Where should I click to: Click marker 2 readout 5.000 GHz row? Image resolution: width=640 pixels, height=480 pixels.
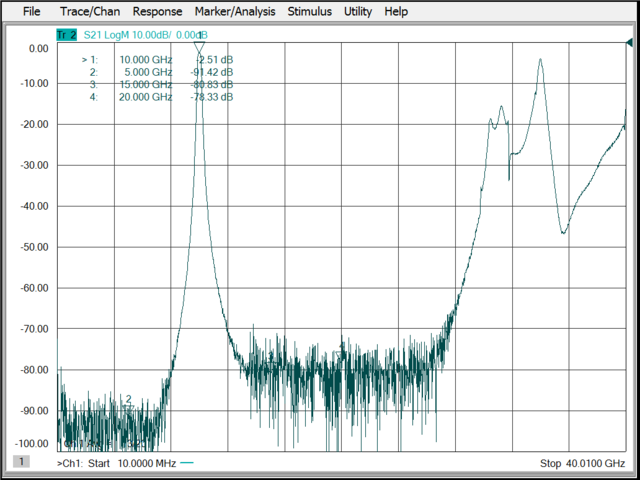click(x=161, y=72)
